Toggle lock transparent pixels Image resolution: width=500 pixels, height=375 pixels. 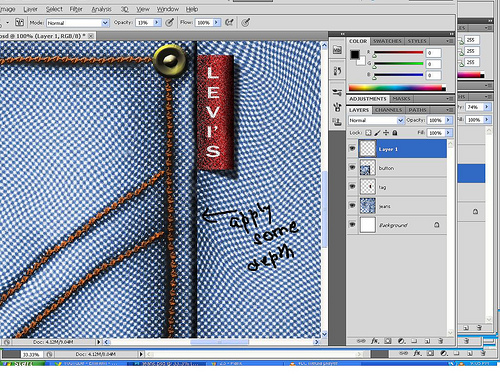(x=368, y=133)
